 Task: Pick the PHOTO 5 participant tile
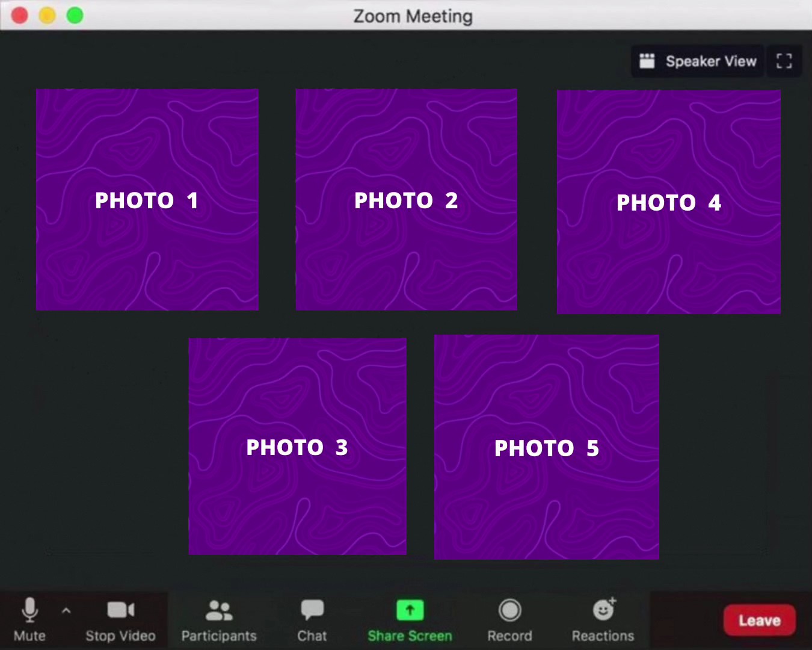[546, 447]
